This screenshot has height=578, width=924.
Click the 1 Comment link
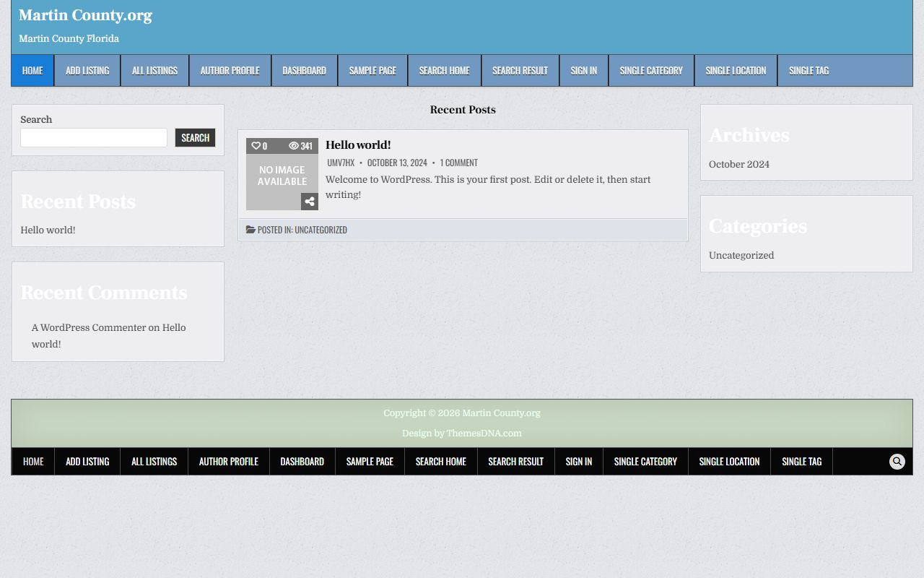coord(458,163)
